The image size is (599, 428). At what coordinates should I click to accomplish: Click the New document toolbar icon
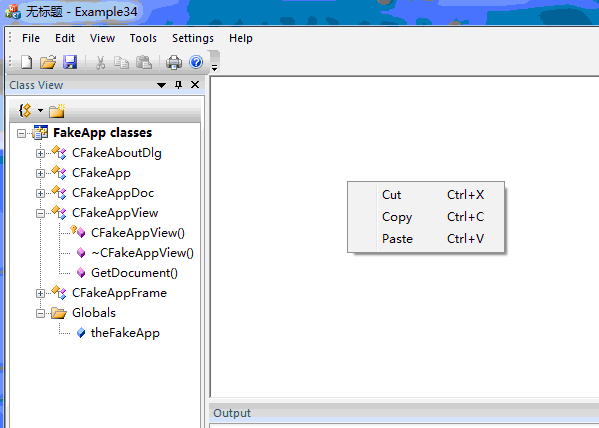coord(26,62)
